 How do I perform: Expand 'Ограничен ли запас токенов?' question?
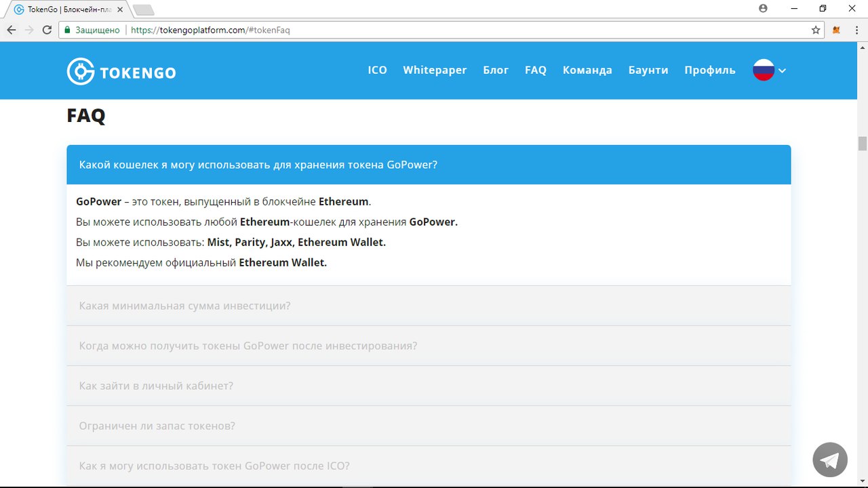click(x=429, y=426)
